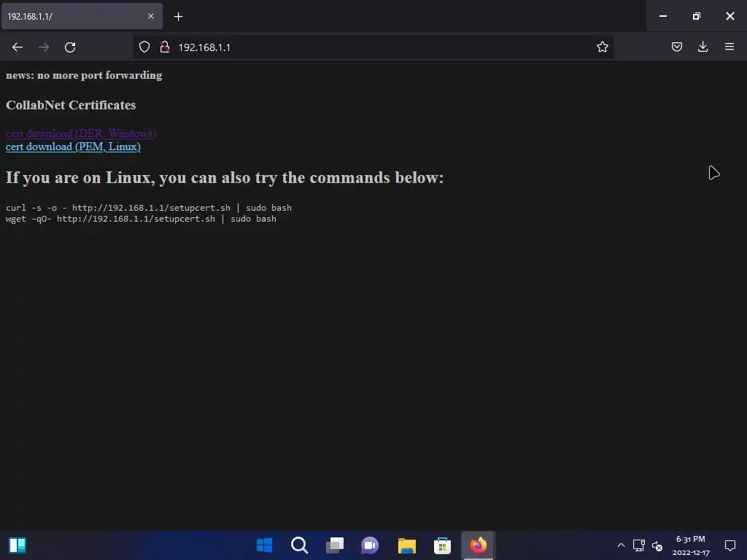This screenshot has height=560, width=747.
Task: Click the wget setupcert.sh command line
Action: [141, 219]
